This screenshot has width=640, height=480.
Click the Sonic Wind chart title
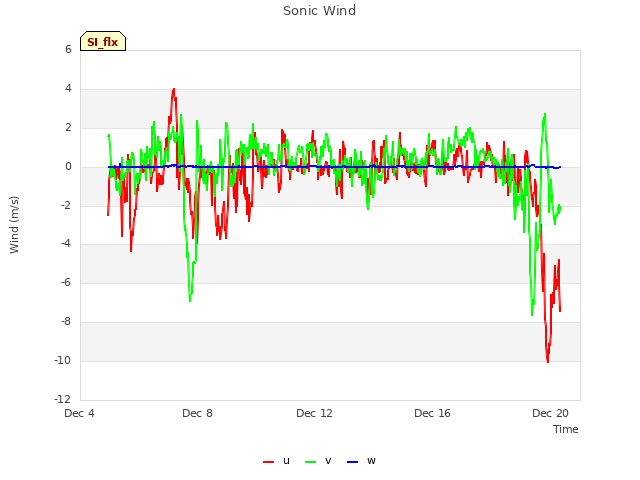[x=320, y=11]
